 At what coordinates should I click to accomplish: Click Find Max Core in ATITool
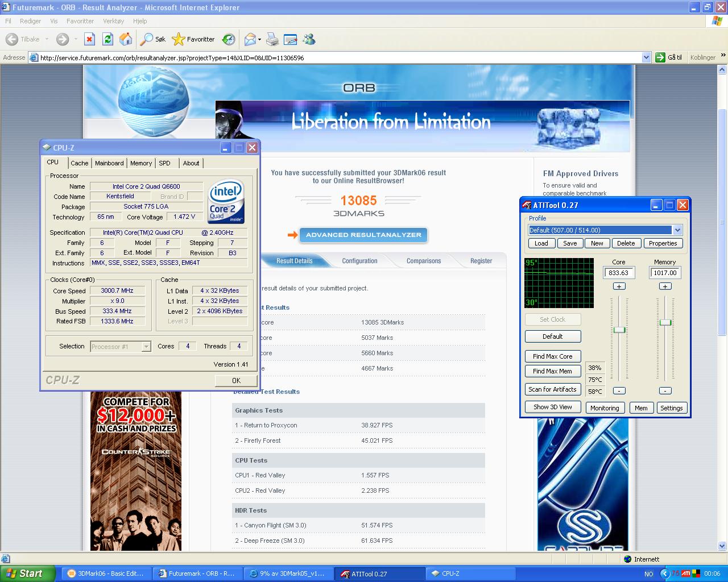[552, 356]
